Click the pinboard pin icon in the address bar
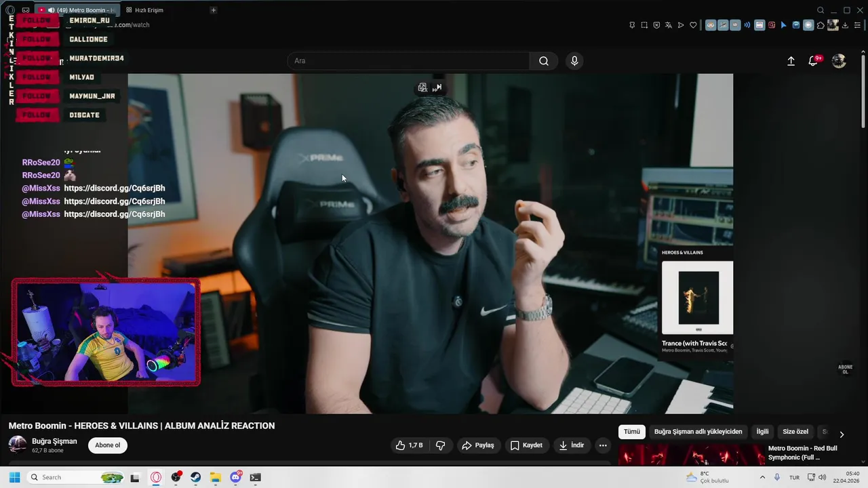 click(632, 25)
